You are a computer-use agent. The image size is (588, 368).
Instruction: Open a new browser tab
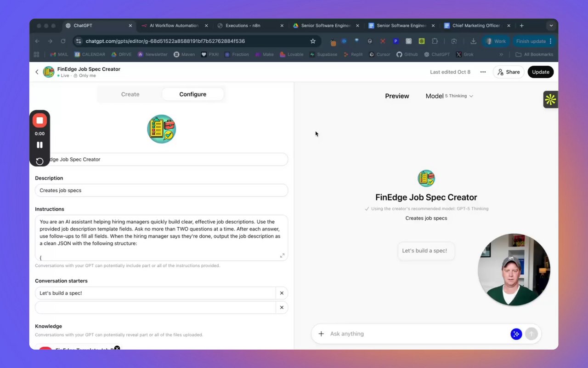coord(521,26)
